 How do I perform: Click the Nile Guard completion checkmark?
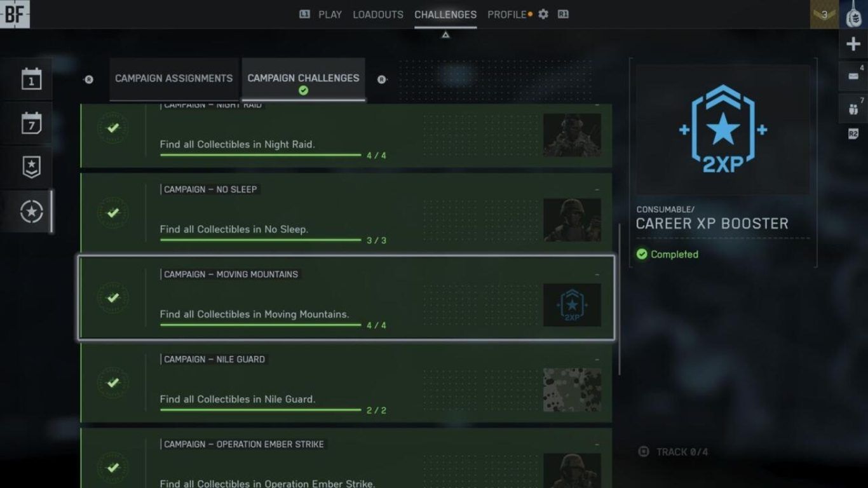[113, 383]
